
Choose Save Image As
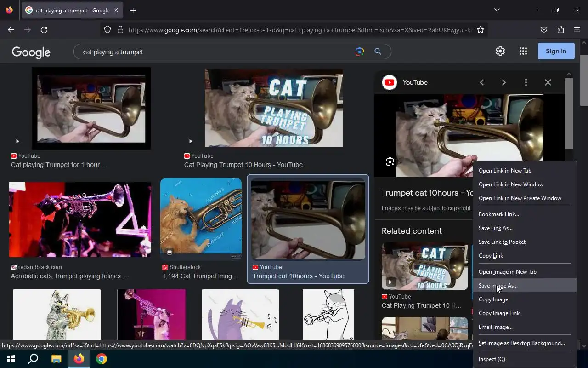coord(525,286)
